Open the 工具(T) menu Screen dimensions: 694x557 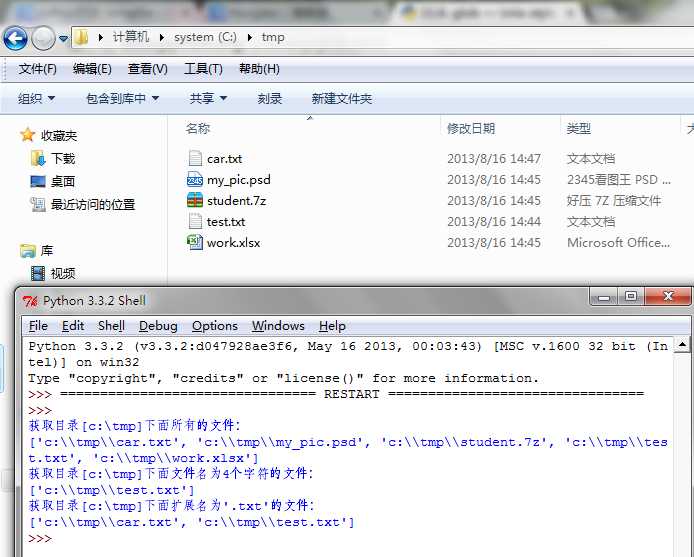point(203,69)
